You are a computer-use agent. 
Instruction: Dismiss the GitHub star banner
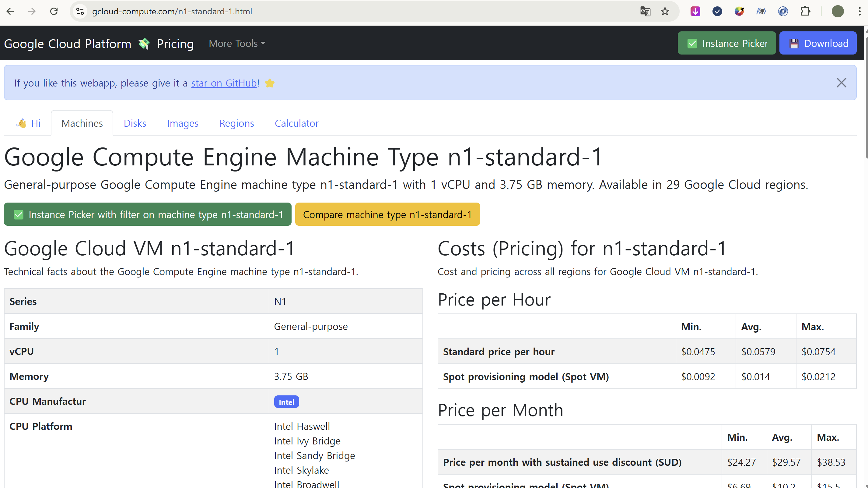click(841, 83)
